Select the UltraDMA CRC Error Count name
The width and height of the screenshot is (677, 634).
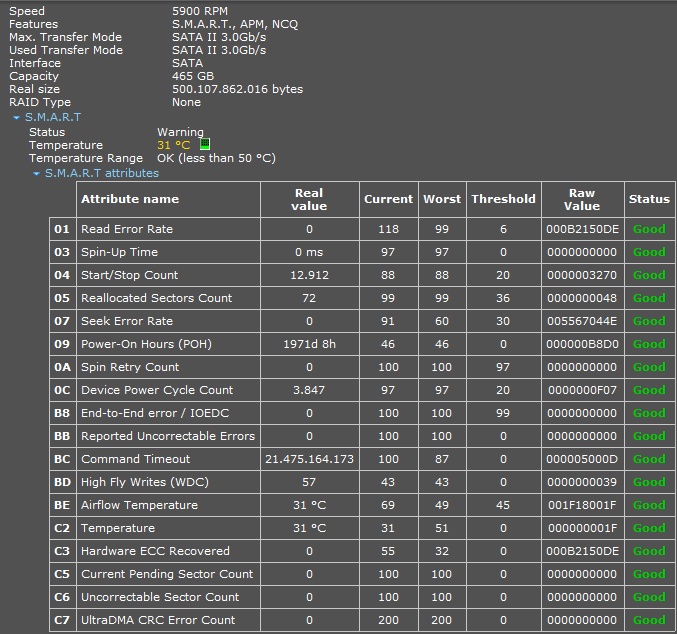(158, 620)
